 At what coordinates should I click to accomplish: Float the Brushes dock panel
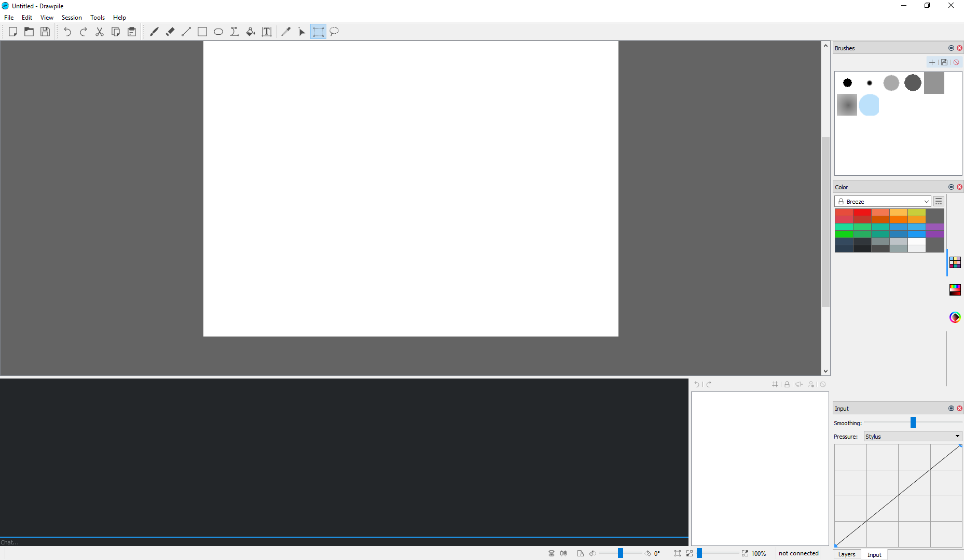(x=951, y=48)
